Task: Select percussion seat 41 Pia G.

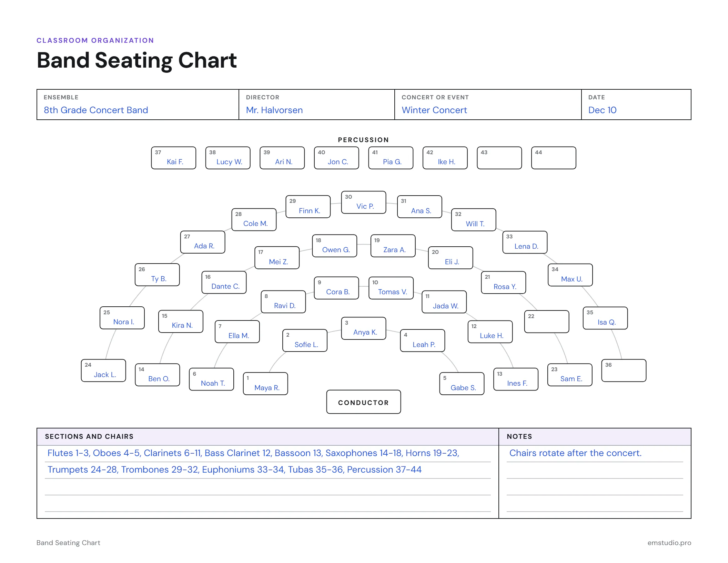Action: 391,158
